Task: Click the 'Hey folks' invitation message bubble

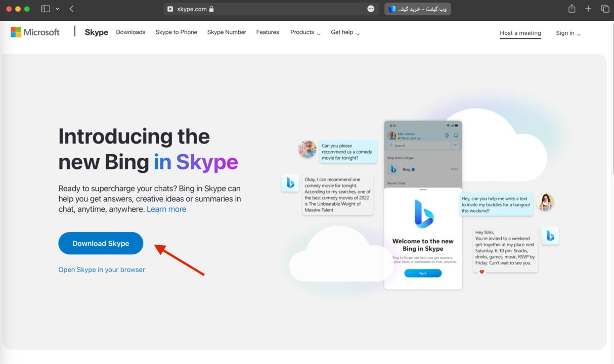Action: pyautogui.click(x=505, y=249)
